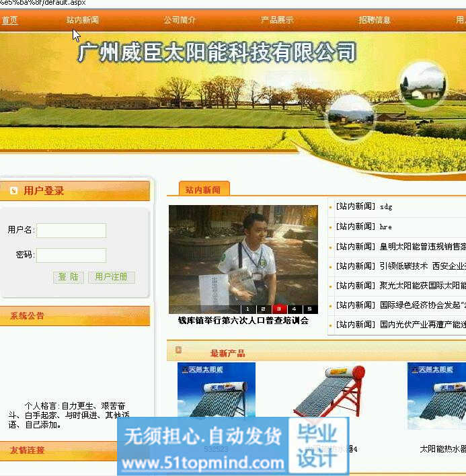
Task: Show slide 3 in news slideshow
Action: (279, 309)
